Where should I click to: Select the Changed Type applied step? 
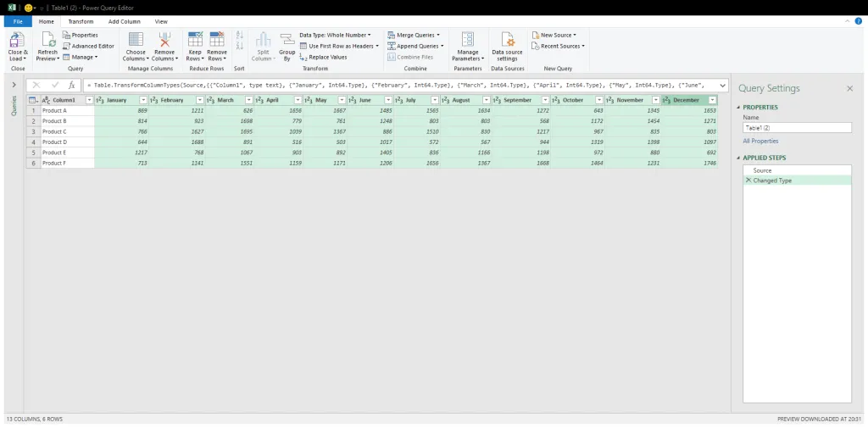click(x=797, y=181)
